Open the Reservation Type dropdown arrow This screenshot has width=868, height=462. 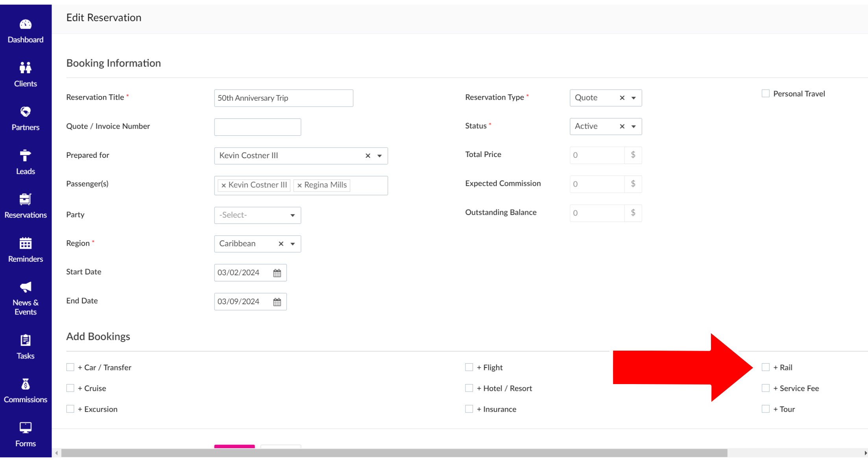tap(633, 98)
